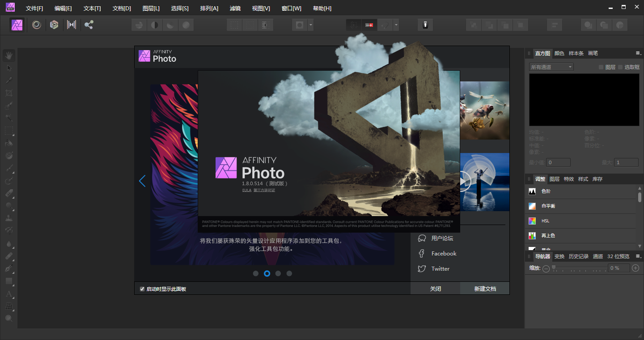Image resolution: width=644 pixels, height=340 pixels.
Task: Select the Move tool arrow
Action: (9, 68)
